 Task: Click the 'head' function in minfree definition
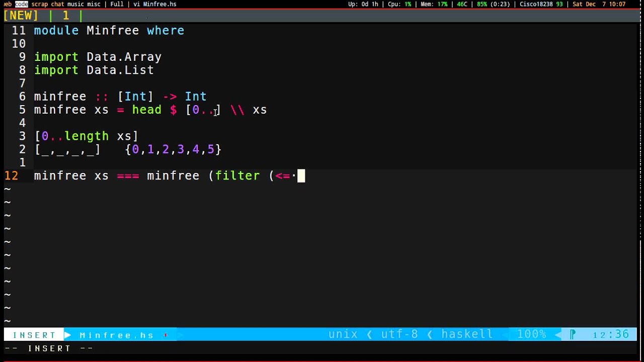pos(146,110)
